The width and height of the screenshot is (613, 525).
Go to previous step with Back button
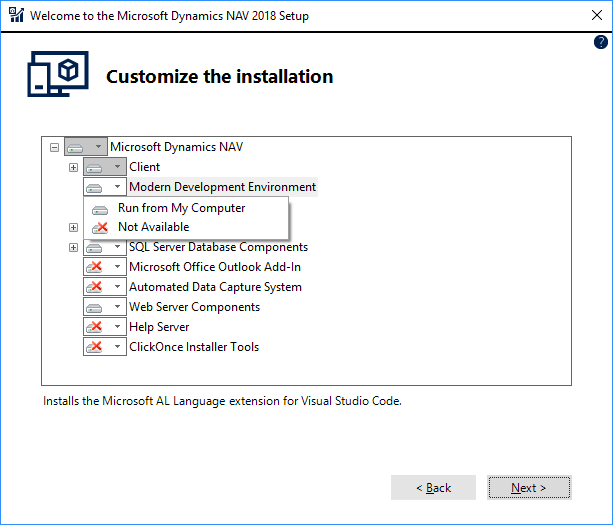[x=433, y=487]
